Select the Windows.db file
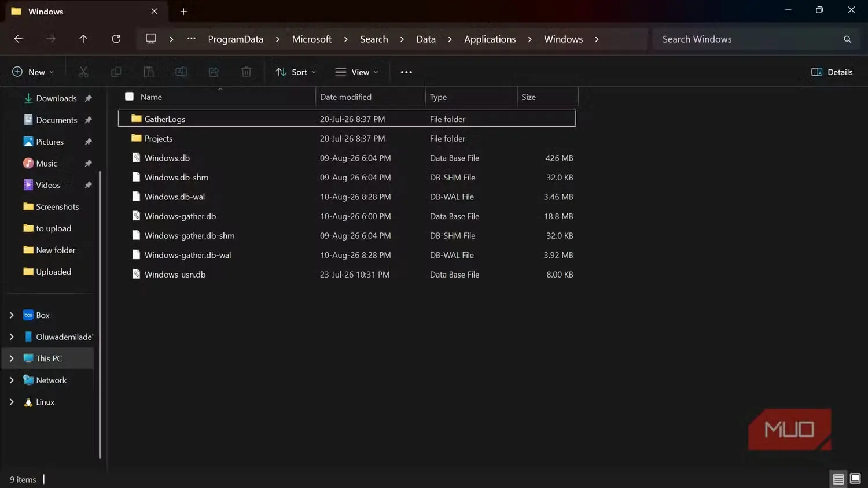 pos(347,158)
